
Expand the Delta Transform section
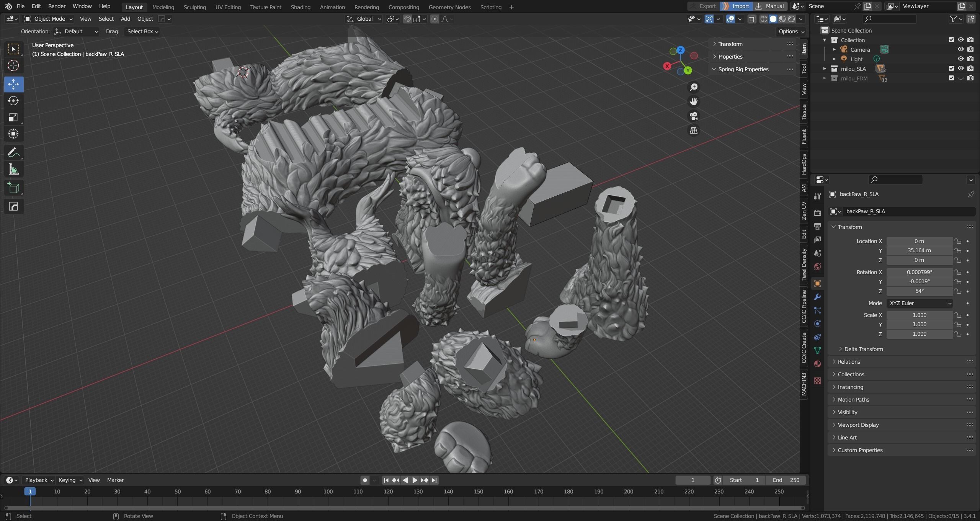[x=863, y=349]
